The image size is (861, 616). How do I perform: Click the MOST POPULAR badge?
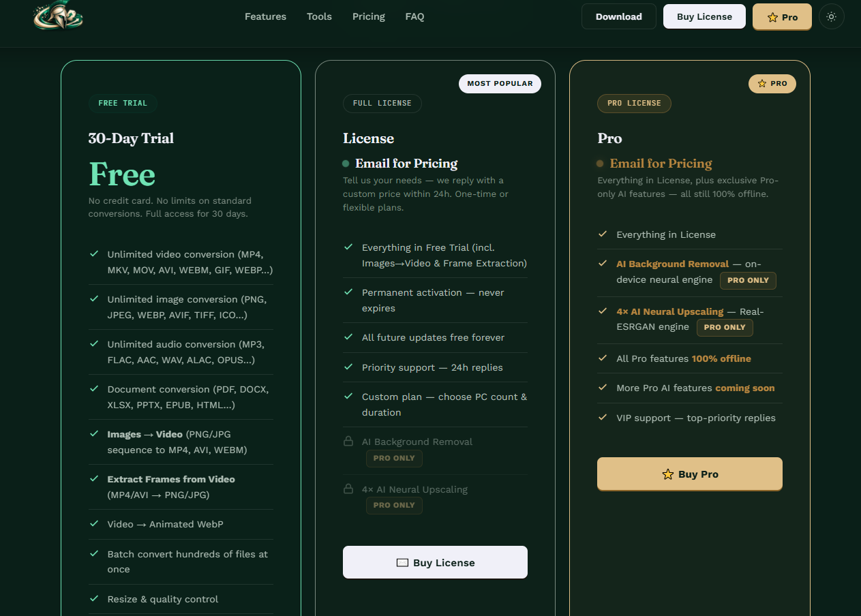click(x=500, y=84)
